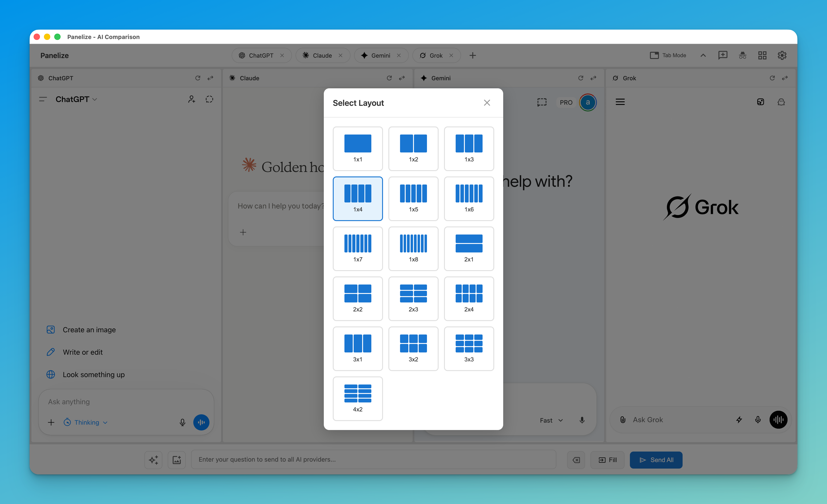Open Panelize settings gear
827x504 pixels.
782,55
